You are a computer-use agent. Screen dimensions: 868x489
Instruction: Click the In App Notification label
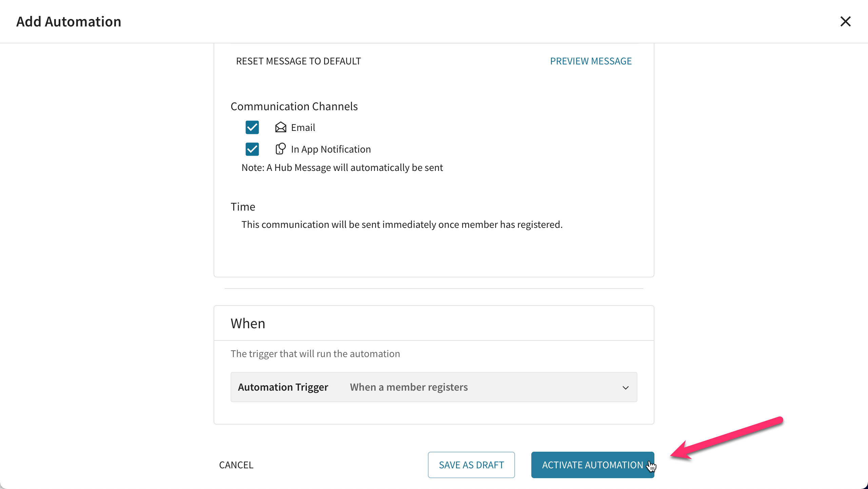click(331, 149)
